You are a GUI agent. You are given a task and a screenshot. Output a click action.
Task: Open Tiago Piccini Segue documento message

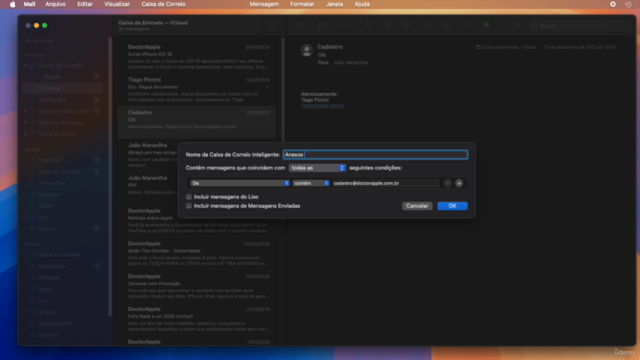[x=198, y=89]
